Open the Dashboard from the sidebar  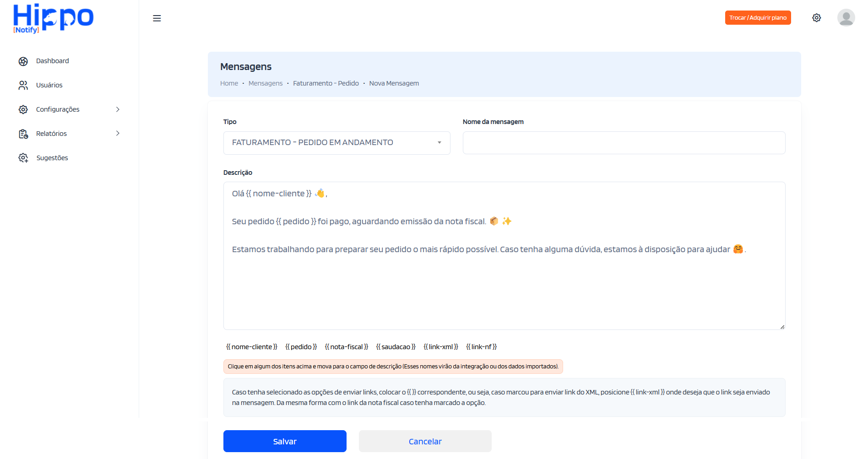pyautogui.click(x=52, y=60)
